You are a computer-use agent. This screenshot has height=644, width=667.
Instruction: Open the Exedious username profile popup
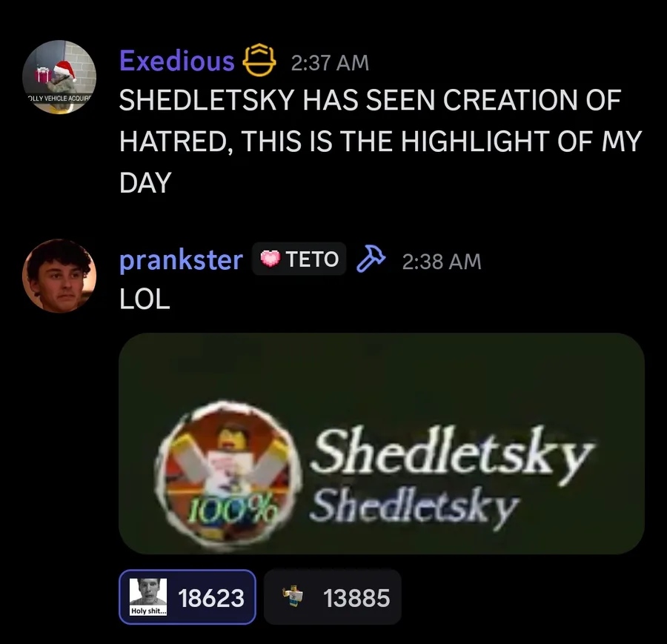point(176,61)
